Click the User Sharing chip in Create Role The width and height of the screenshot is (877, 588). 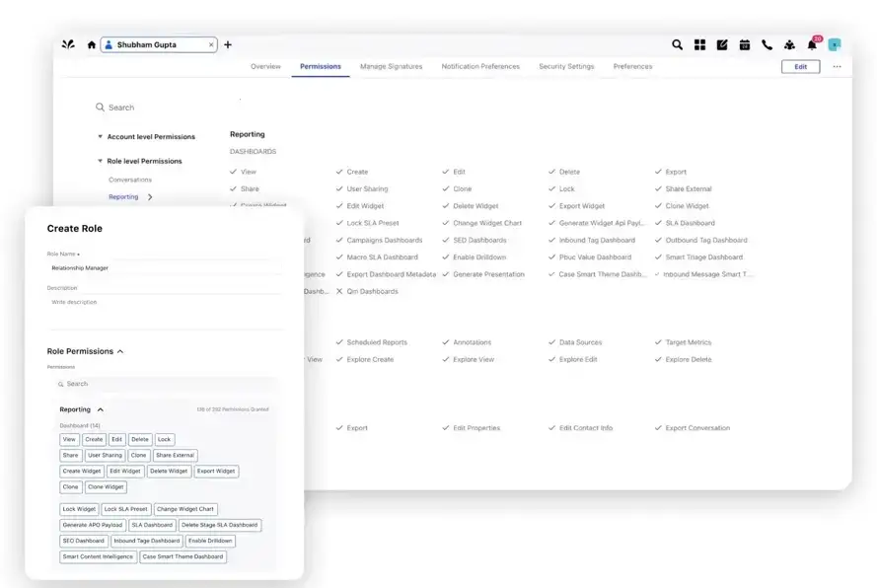pos(105,456)
